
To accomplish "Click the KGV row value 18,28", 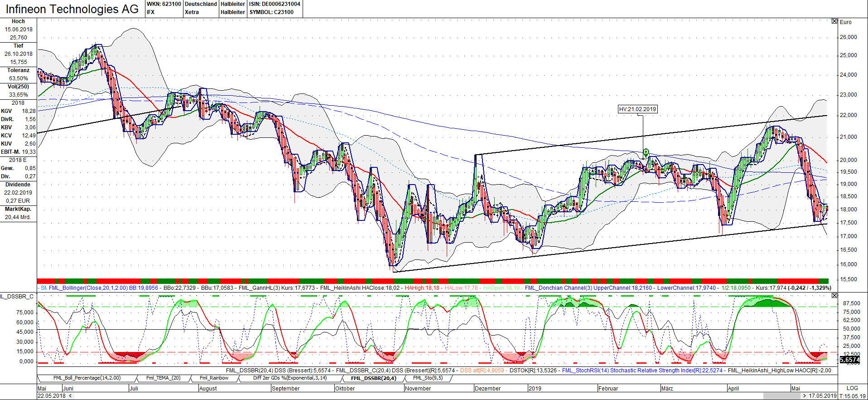I will (x=29, y=111).
